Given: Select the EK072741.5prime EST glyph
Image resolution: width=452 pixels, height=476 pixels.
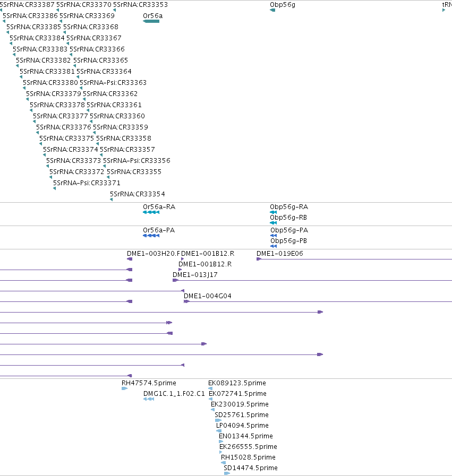Looking at the screenshot, I should pos(210,399).
